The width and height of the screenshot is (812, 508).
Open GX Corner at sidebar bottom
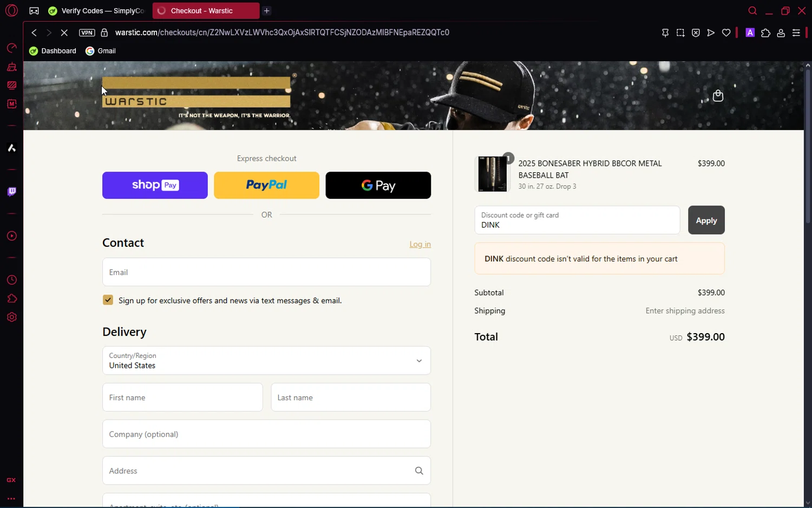pos(11,480)
